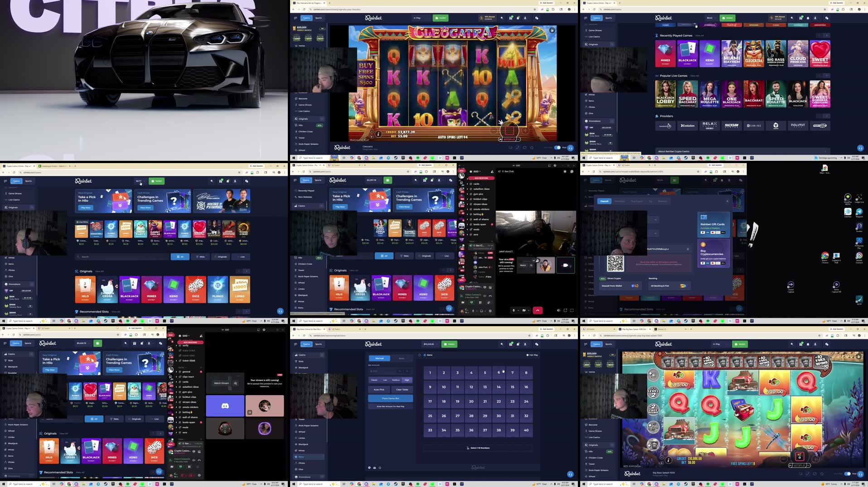
Task: Open the settings gear in the Keno game panel
Action: pyautogui.click(x=369, y=468)
